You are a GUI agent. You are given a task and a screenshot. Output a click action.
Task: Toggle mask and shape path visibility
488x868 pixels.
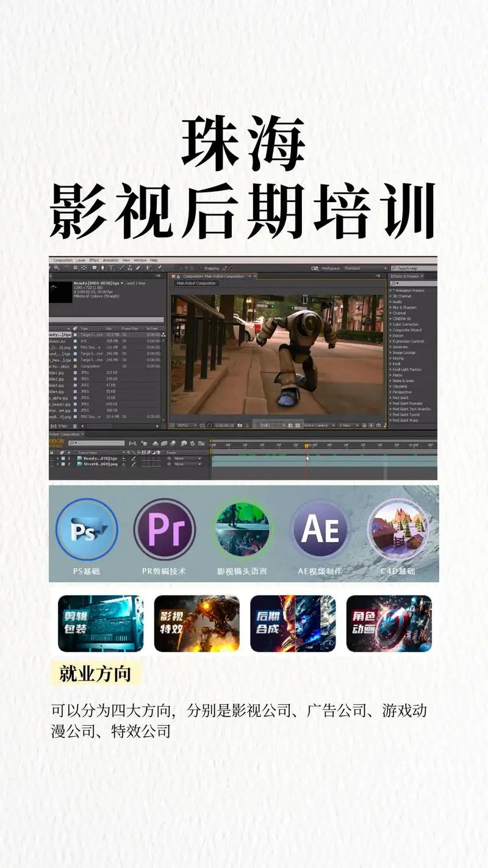point(209,425)
